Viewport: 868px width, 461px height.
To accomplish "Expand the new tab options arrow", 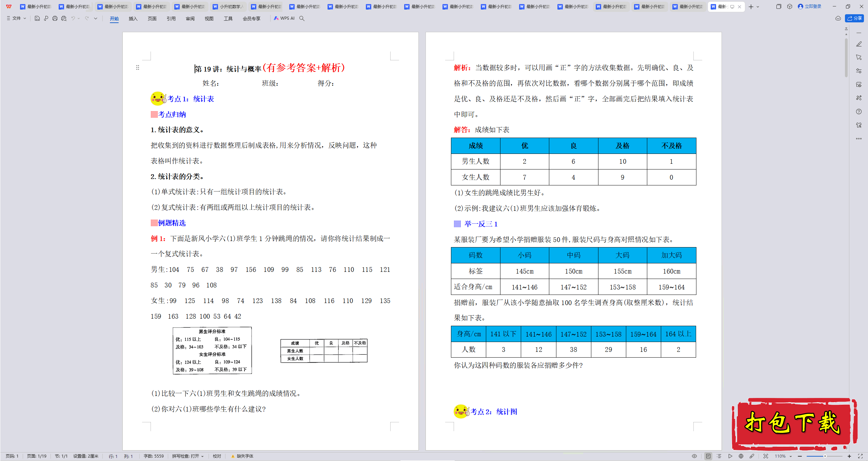I will 758,6.
